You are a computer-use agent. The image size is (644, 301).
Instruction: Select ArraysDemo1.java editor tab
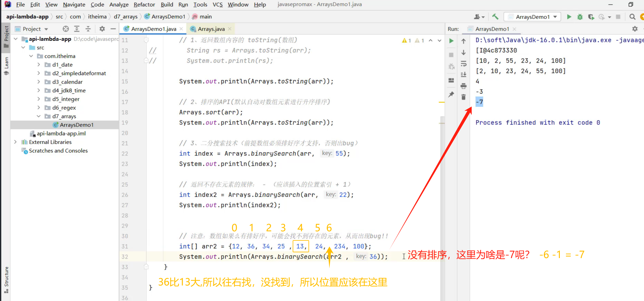[x=153, y=29]
